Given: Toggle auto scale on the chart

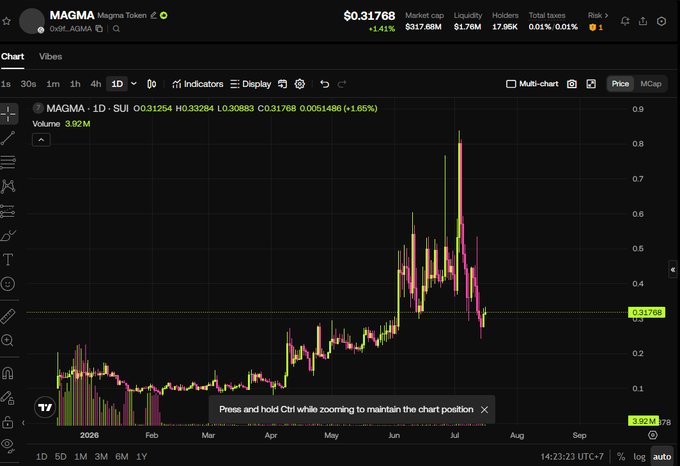Looking at the screenshot, I should pos(662,456).
